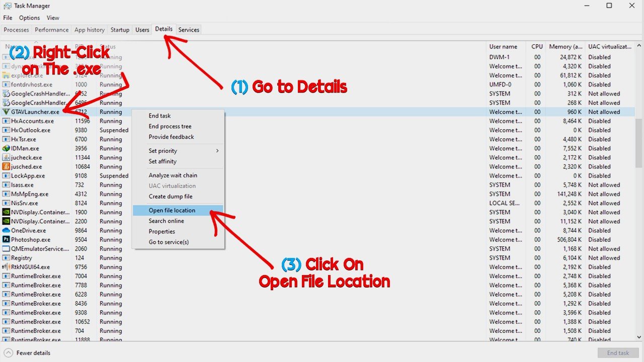The height and width of the screenshot is (362, 644).
Task: Click the HxTsr.exe icon
Action: pos(7,139)
